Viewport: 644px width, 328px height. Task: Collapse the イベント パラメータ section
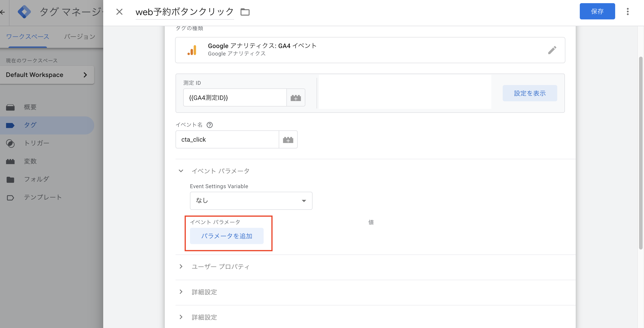181,171
